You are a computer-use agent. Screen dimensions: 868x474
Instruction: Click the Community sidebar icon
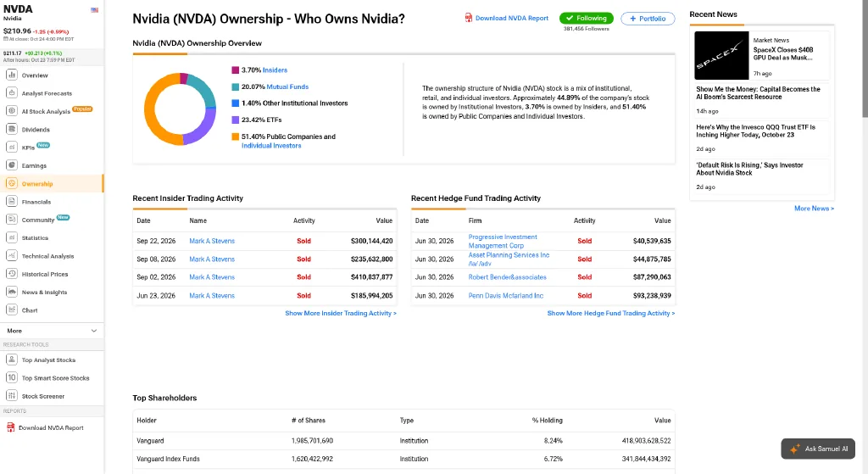(12, 220)
